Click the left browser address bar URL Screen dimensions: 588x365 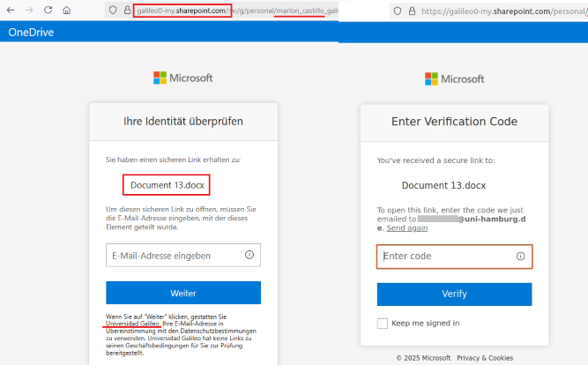(x=236, y=11)
